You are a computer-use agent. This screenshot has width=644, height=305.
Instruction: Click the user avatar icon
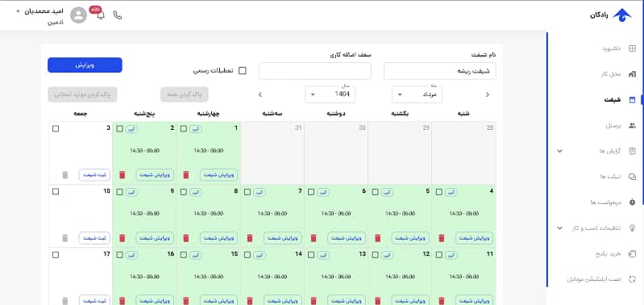pos(78,15)
